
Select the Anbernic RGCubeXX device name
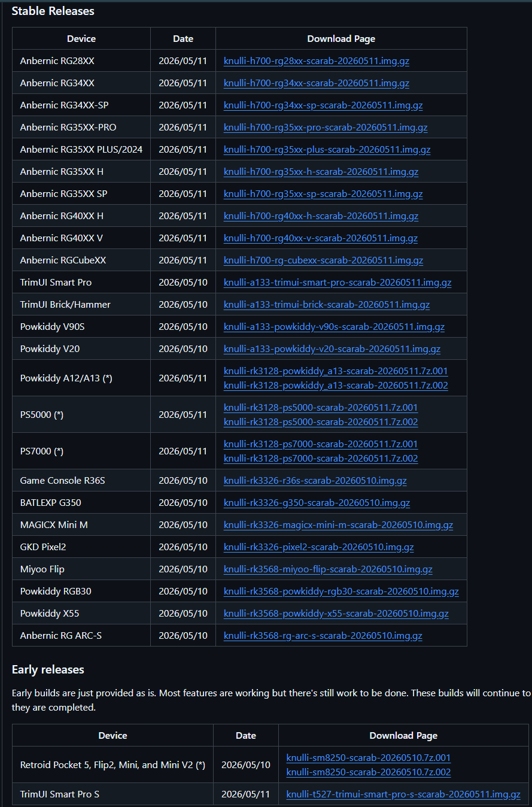tap(63, 260)
